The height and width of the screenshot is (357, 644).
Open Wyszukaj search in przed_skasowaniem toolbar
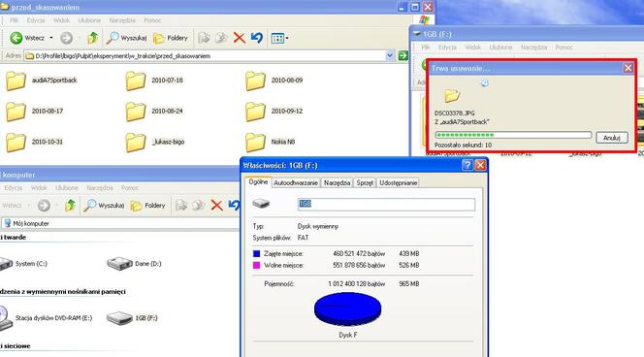pos(126,38)
